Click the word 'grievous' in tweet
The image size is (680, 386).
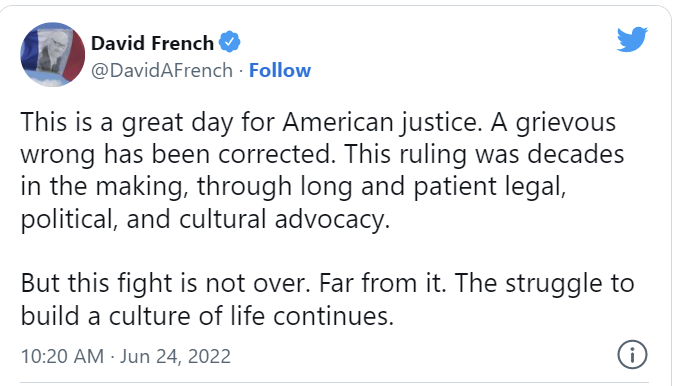click(x=566, y=123)
